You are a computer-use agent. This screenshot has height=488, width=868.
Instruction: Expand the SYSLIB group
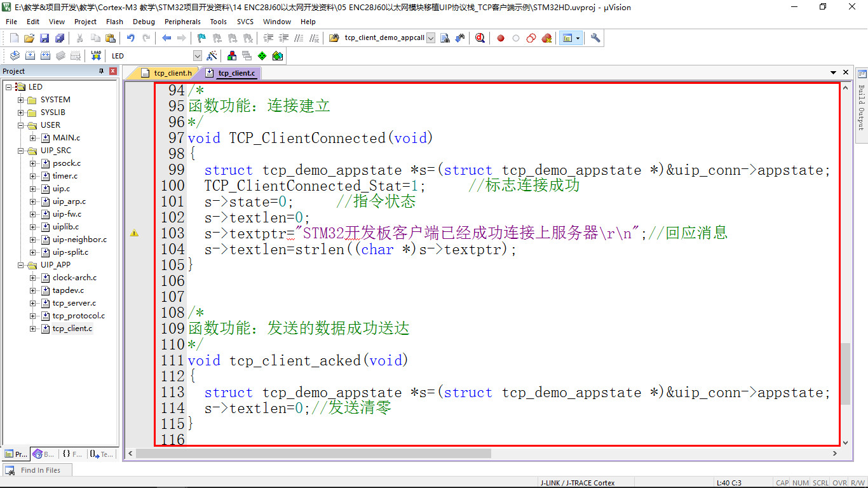(x=21, y=112)
